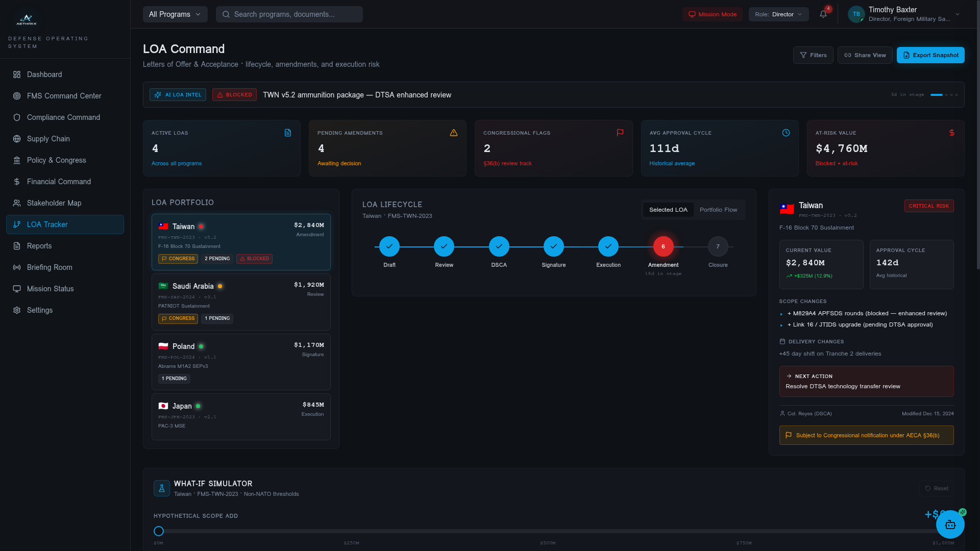
Task: Open the Role: Director dropdown
Action: [x=778, y=14]
